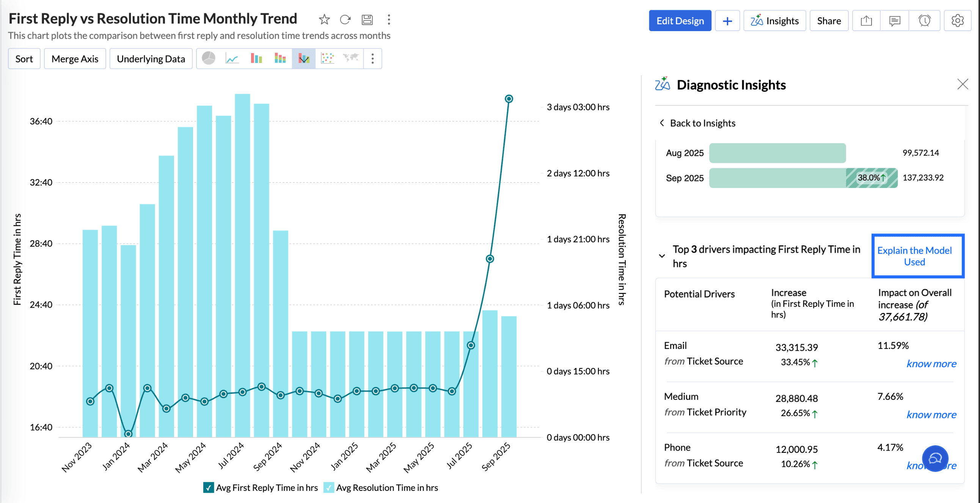
Task: Click the Underlying Data button
Action: click(151, 58)
